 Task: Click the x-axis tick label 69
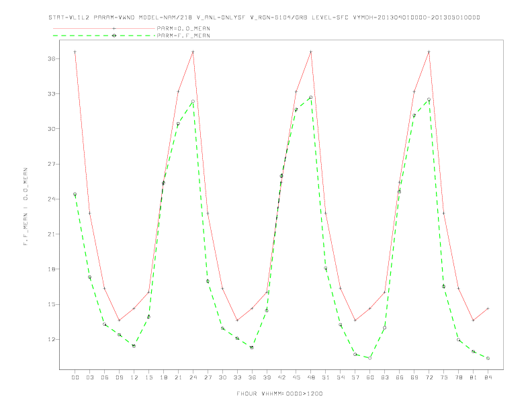pos(414,377)
